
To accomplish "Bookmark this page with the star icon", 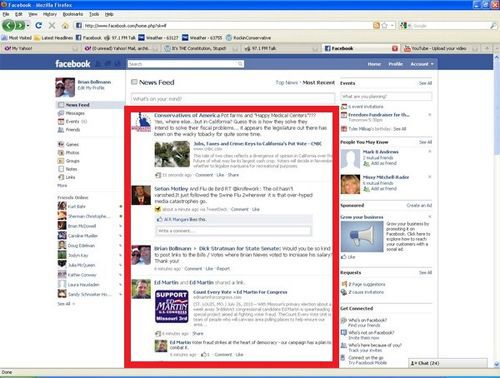I will (x=384, y=26).
